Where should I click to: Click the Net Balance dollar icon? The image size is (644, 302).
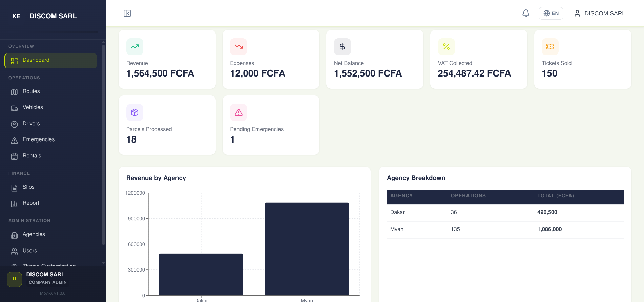point(342,47)
